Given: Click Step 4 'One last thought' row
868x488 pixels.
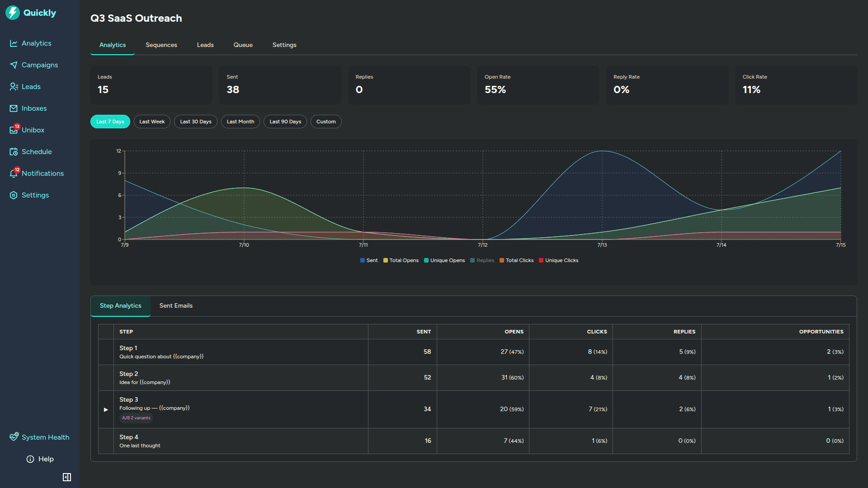Looking at the screenshot, I should 473,441.
